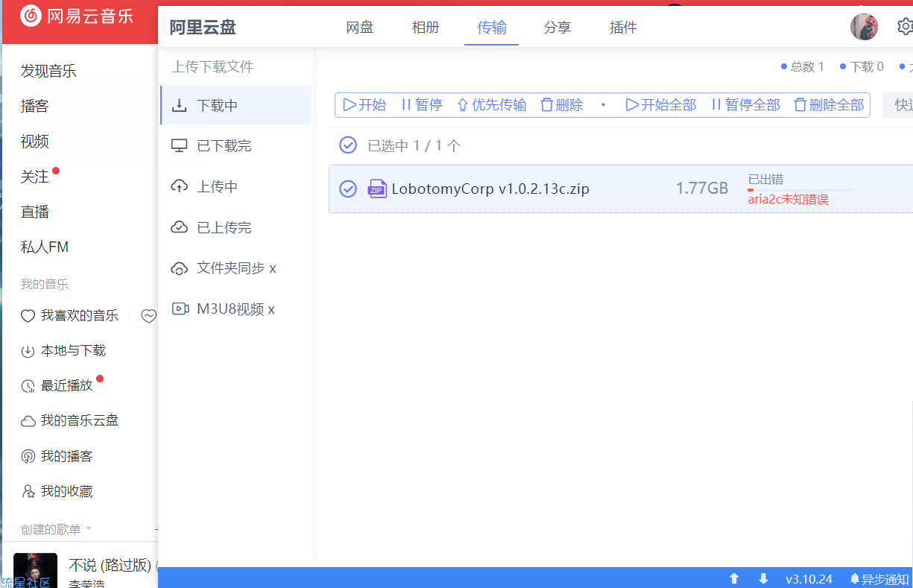Image resolution: width=913 pixels, height=588 pixels.
Task: Click the upload arrow icon in status bar
Action: (734, 579)
